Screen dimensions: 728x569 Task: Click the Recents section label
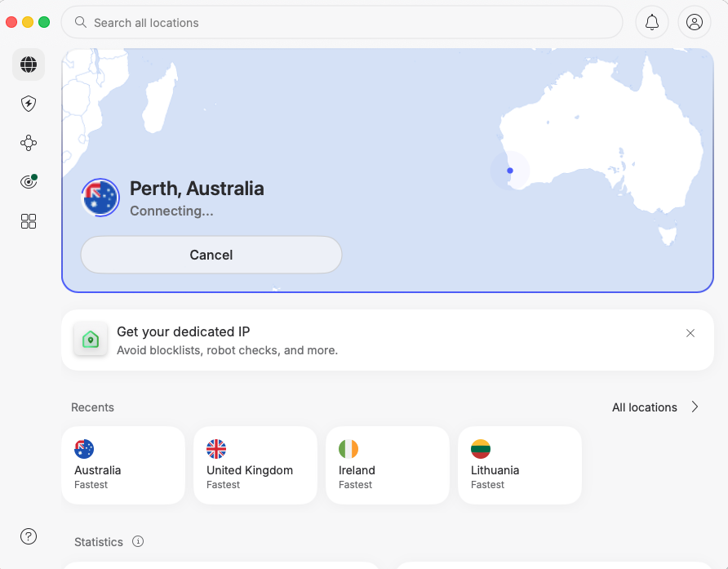pyautogui.click(x=92, y=407)
